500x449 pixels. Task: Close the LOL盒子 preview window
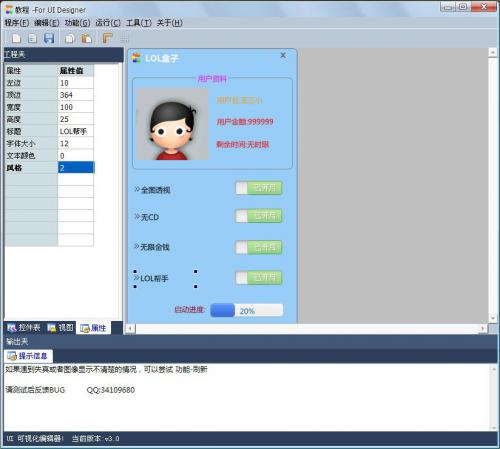283,55
